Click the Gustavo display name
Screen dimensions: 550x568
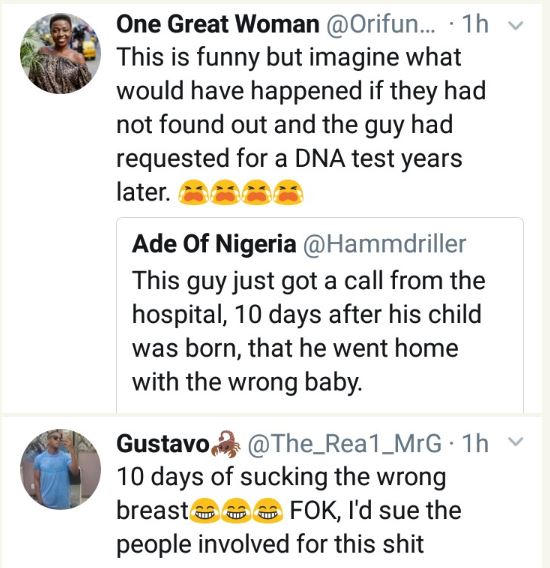pos(163,443)
